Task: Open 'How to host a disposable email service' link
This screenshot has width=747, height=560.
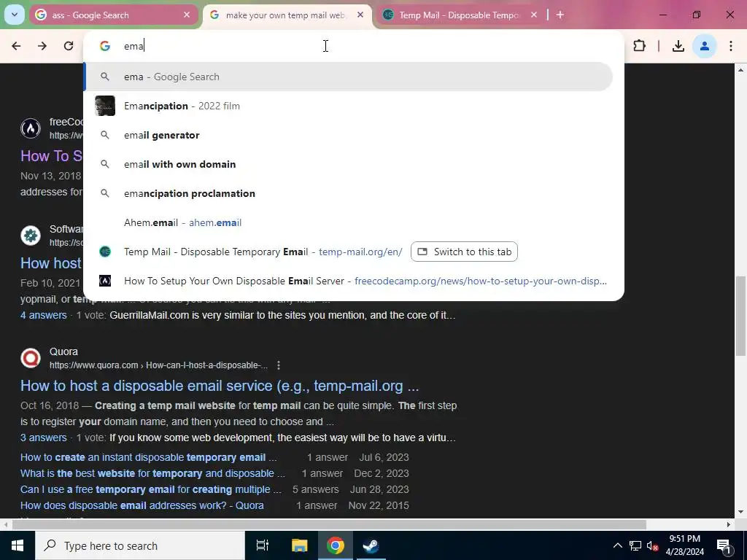Action: [x=220, y=386]
